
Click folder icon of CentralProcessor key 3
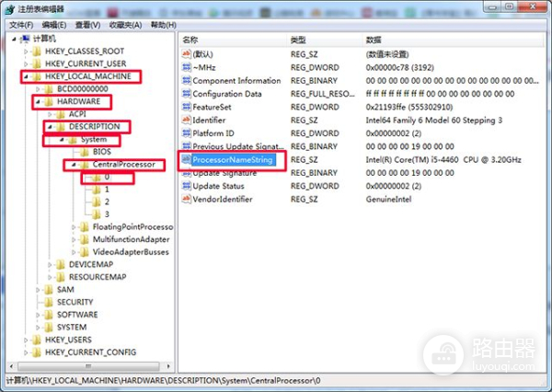point(97,214)
